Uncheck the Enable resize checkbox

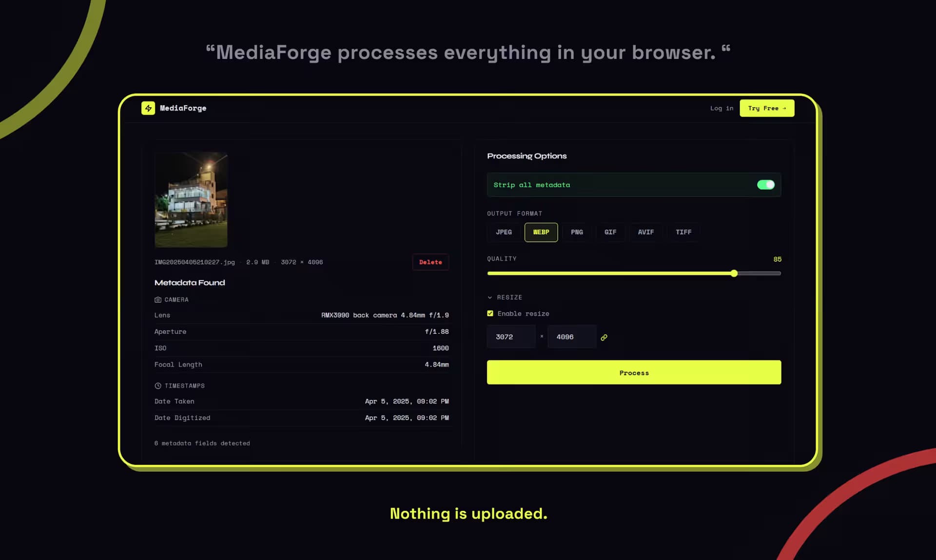pos(490,313)
